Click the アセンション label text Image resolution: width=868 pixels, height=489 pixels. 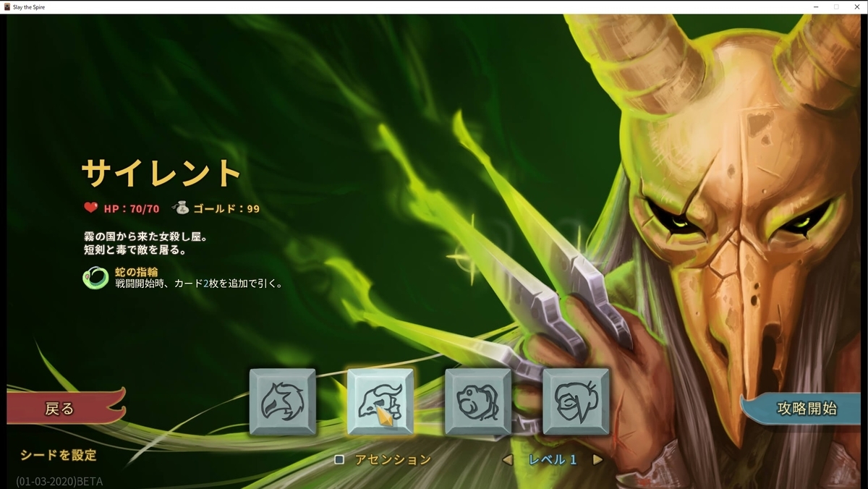point(393,459)
